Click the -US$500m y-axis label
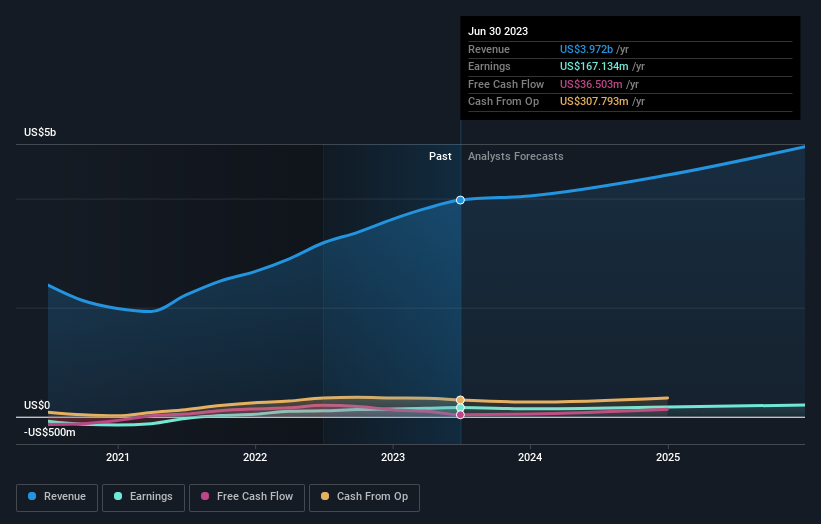Image resolution: width=821 pixels, height=524 pixels. tap(50, 432)
